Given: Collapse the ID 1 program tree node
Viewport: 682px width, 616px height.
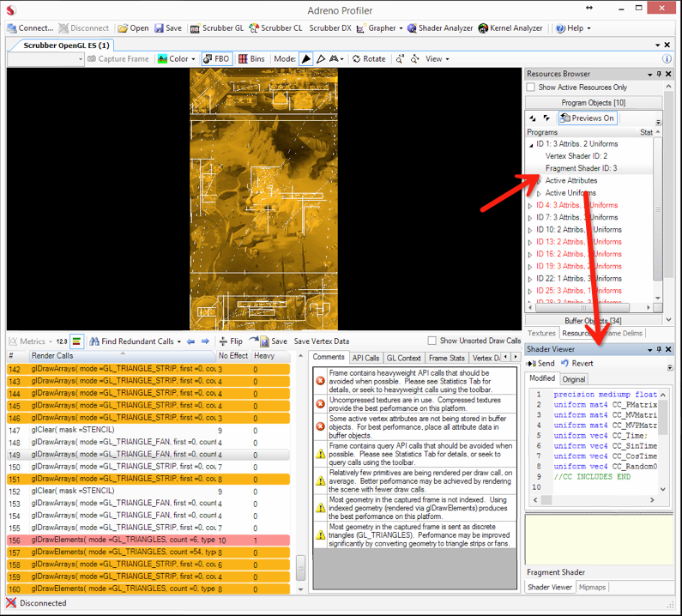Looking at the screenshot, I should click(532, 145).
